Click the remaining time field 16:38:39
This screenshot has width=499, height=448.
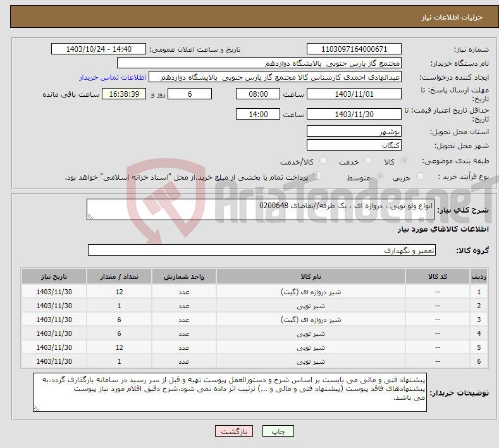point(124,94)
